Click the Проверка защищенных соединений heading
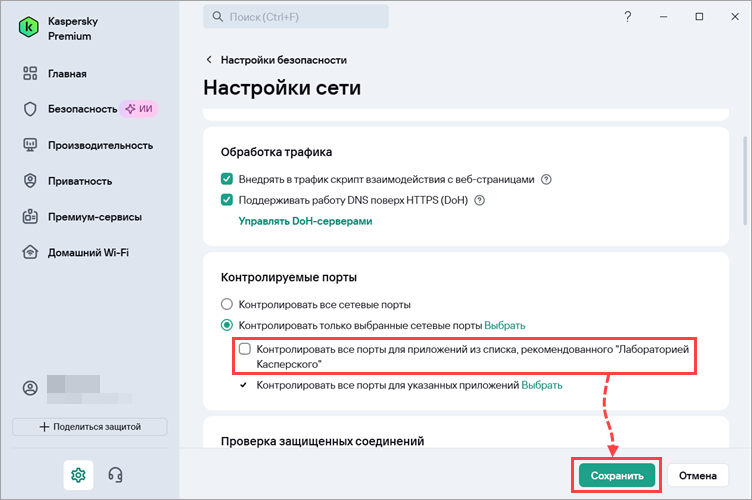The image size is (752, 500). click(322, 441)
